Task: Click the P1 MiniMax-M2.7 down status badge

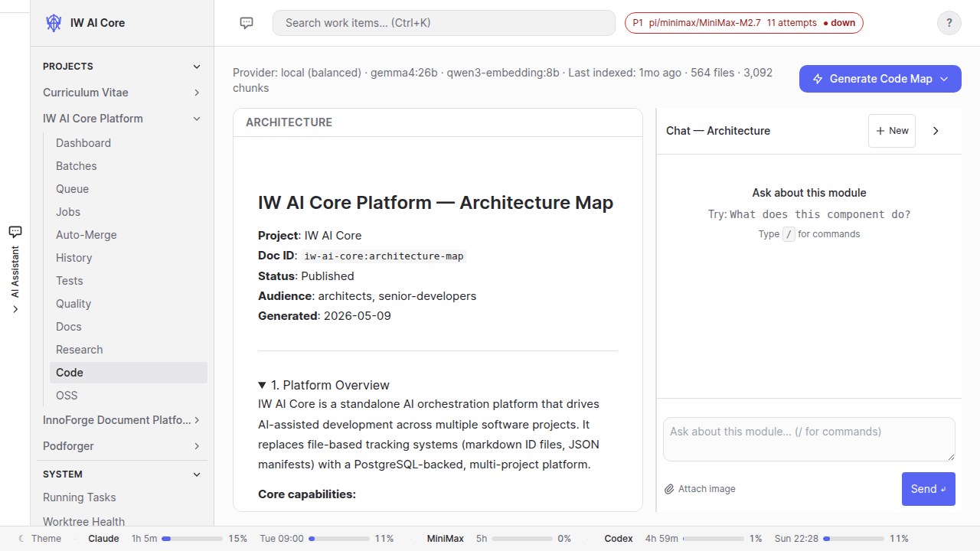Action: click(744, 23)
